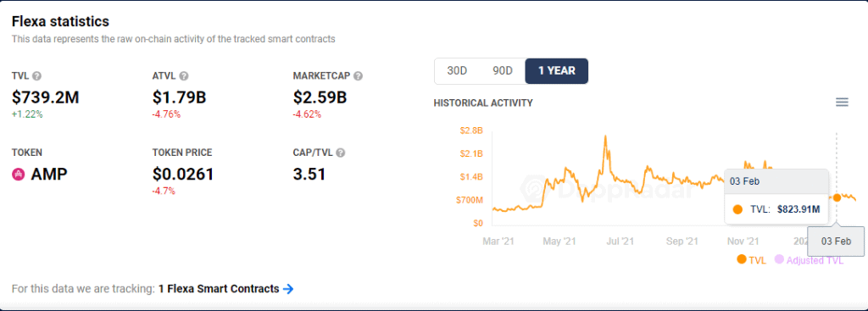Open the 1 Flexa Smart Contracts link
The width and height of the screenshot is (868, 311).
219,289
